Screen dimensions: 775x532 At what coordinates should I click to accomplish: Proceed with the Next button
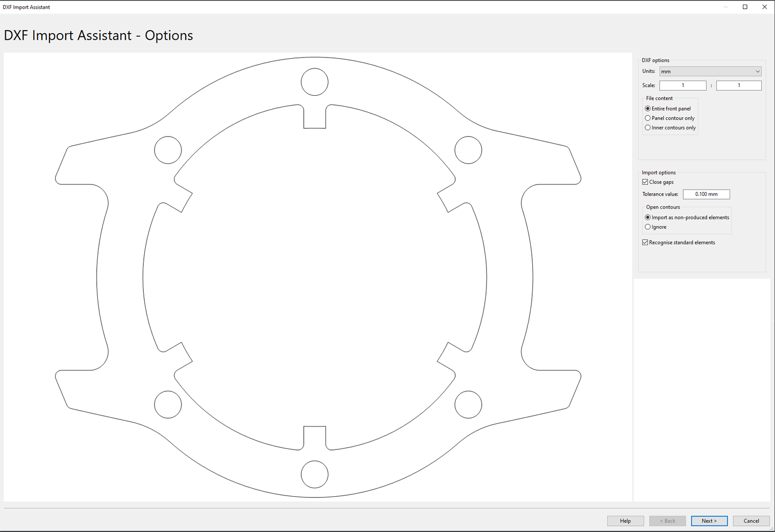pyautogui.click(x=709, y=521)
